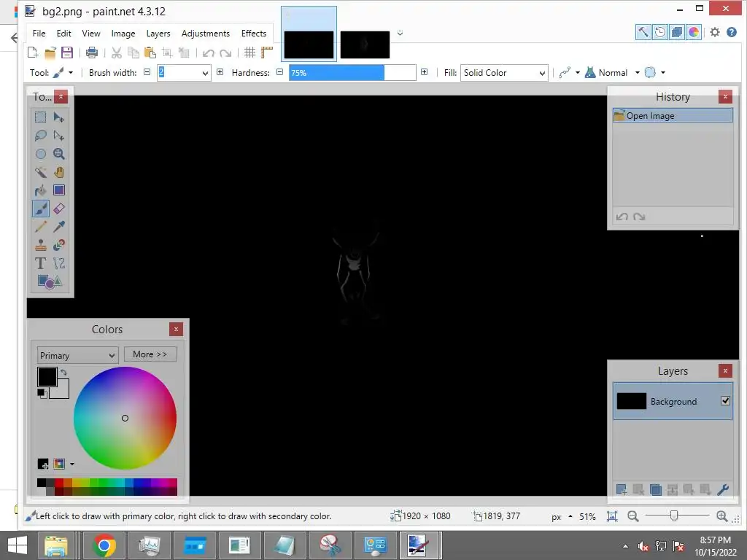Select the Eraser tool
Screen dimensions: 747x560
59,209
